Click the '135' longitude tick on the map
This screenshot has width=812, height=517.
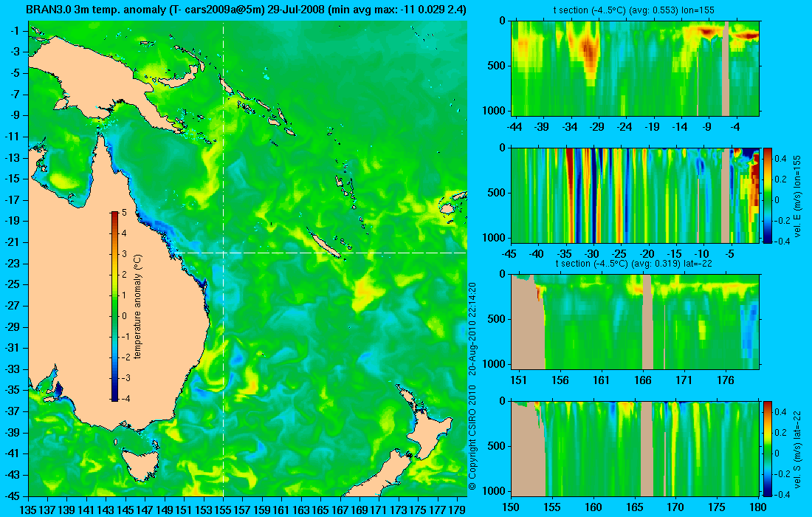[x=27, y=510]
